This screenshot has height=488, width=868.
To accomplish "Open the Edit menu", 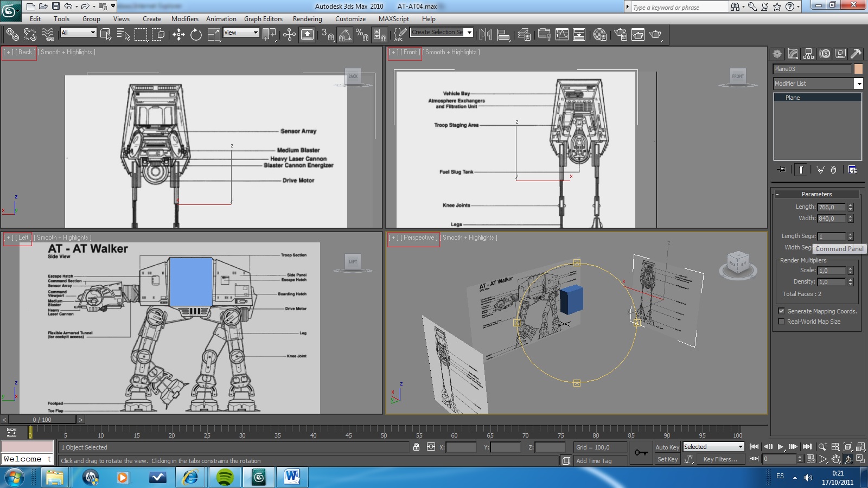I will coord(35,18).
